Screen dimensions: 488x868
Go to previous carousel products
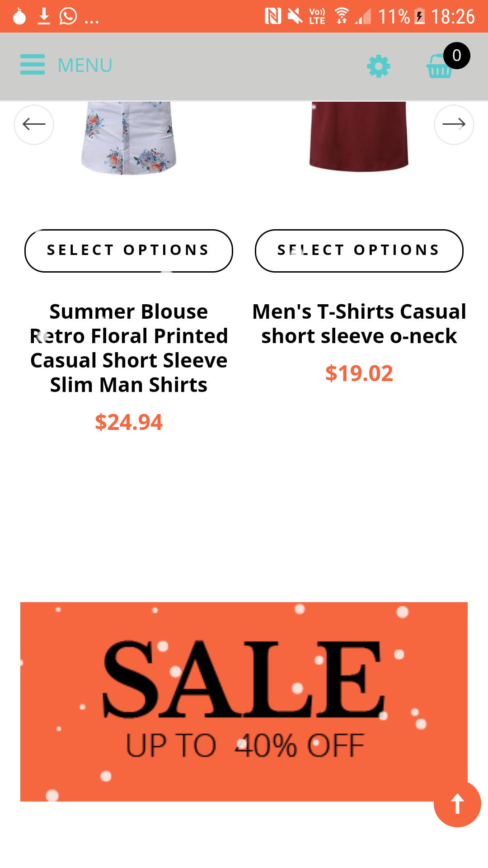click(34, 124)
